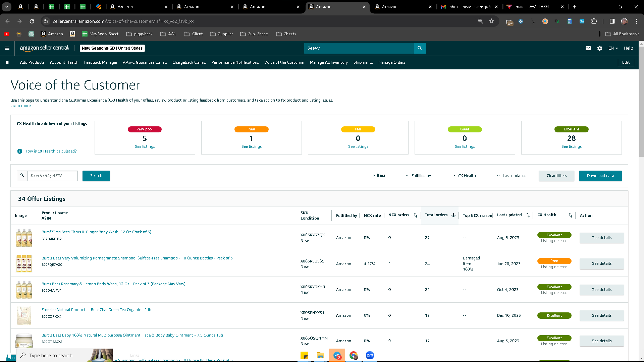Viewport: 644px width, 362px height.
Task: Click the bookmark flag icon in nav bar
Action: pyautogui.click(x=7, y=62)
